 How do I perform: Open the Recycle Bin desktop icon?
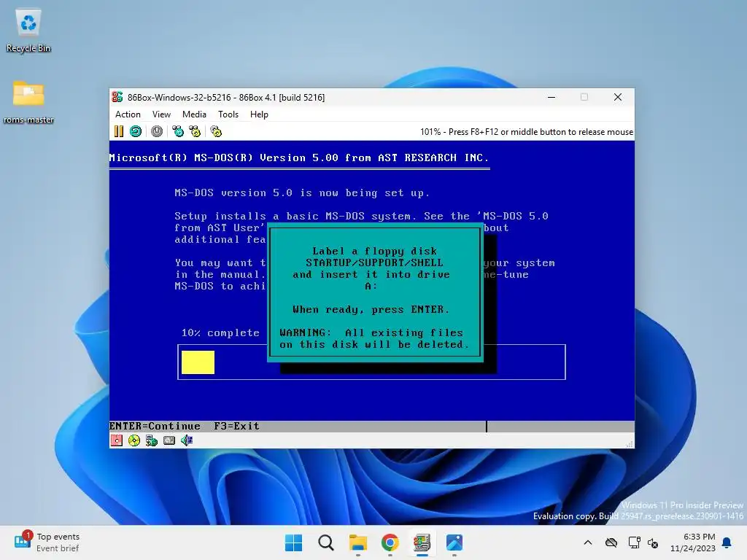pyautogui.click(x=28, y=31)
